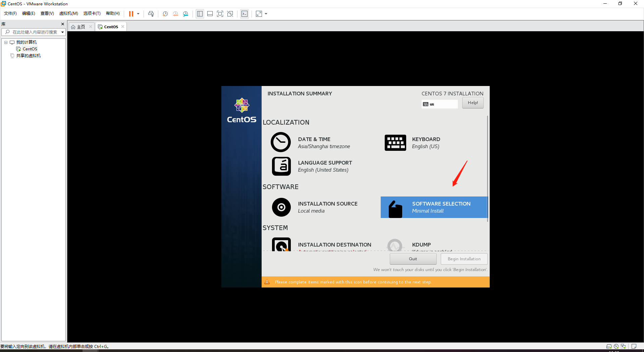Click the installer summary vertical scrollbar
The width and height of the screenshot is (644, 352).
487,169
